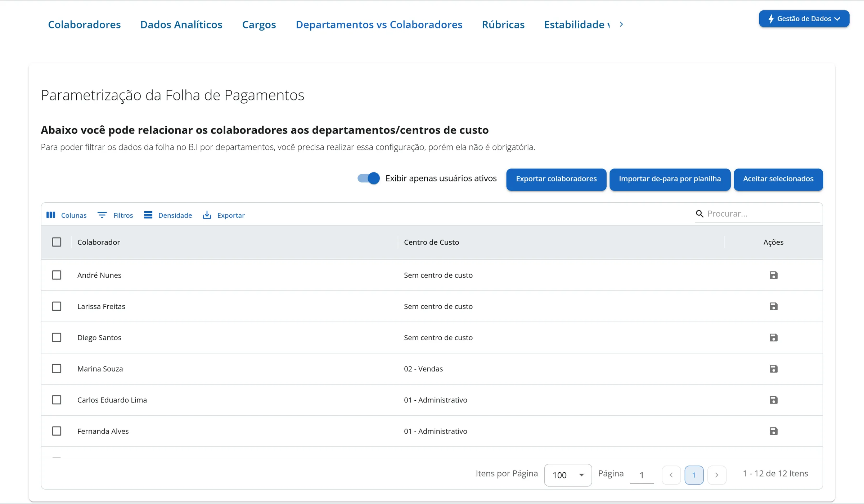Click the Página number input field
This screenshot has width=864, height=504.
point(642,475)
